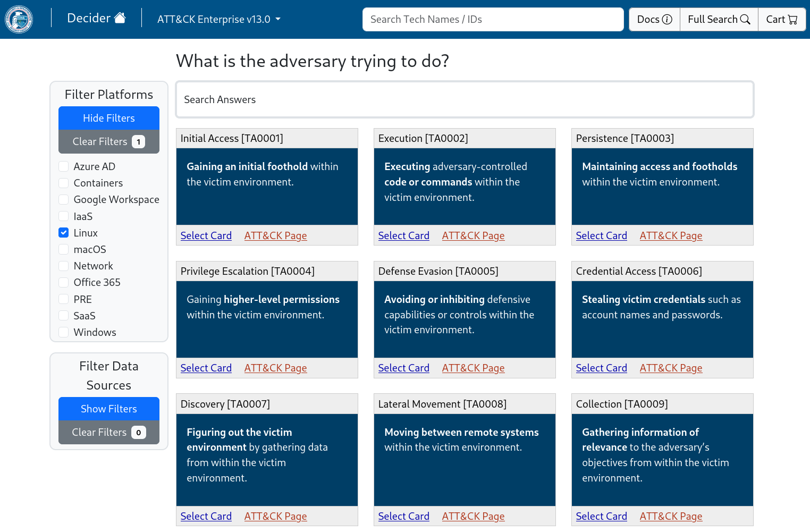Open ATT&CK Page for Defense Evasion

click(x=473, y=368)
